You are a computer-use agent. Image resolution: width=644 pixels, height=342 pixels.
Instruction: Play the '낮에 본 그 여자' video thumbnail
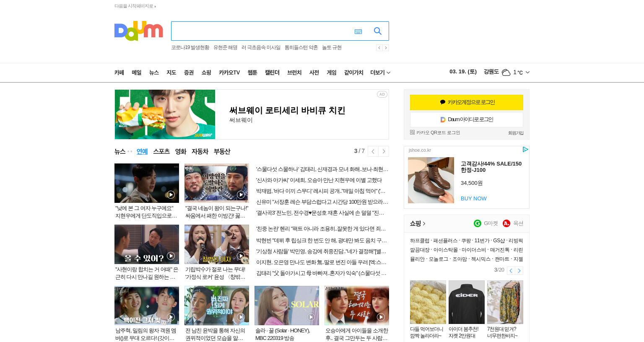(147, 183)
